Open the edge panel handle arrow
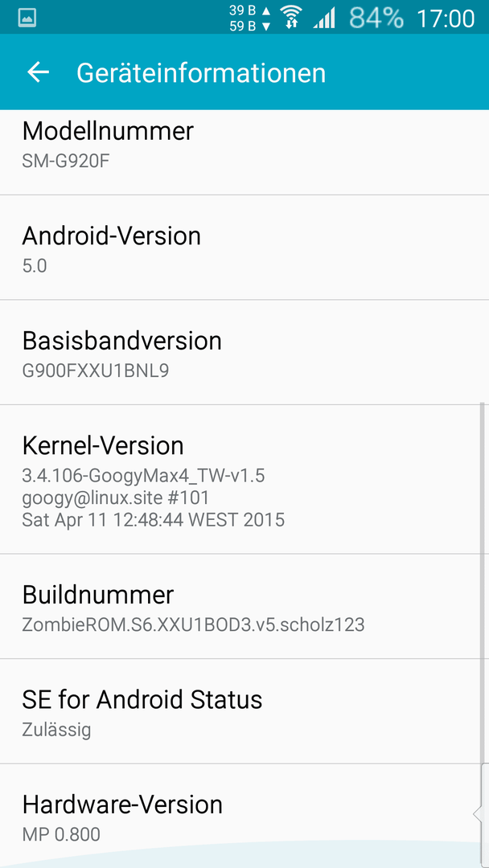Viewport: 489px width, 868px height. [481, 813]
